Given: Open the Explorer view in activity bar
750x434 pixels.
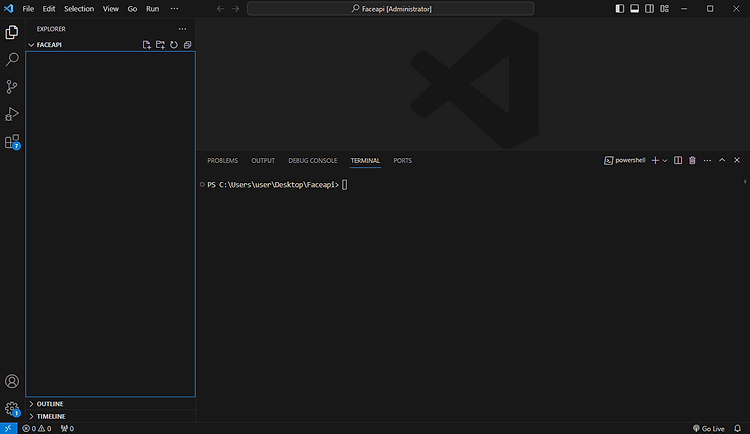Looking at the screenshot, I should coord(11,32).
